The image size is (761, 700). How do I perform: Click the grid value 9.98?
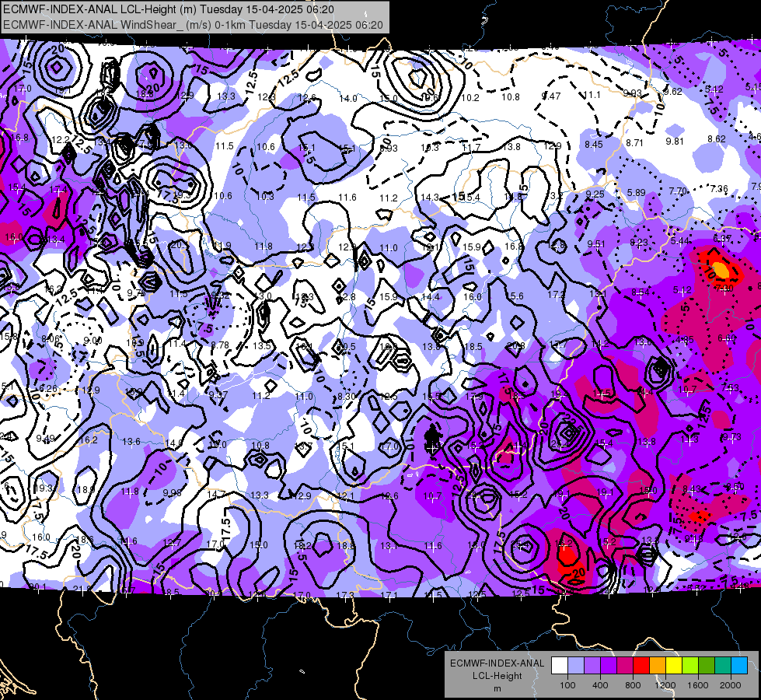point(173,492)
